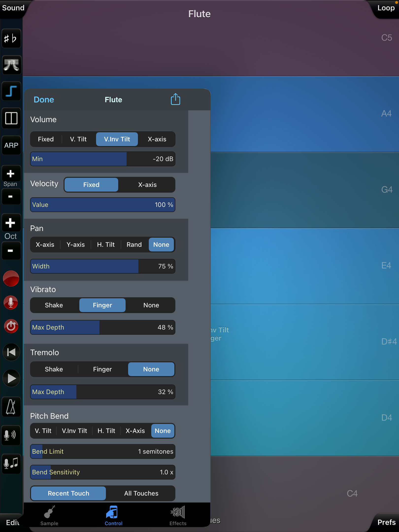Open the ARP arpeggiator button
This screenshot has width=399, height=532.
click(11, 145)
